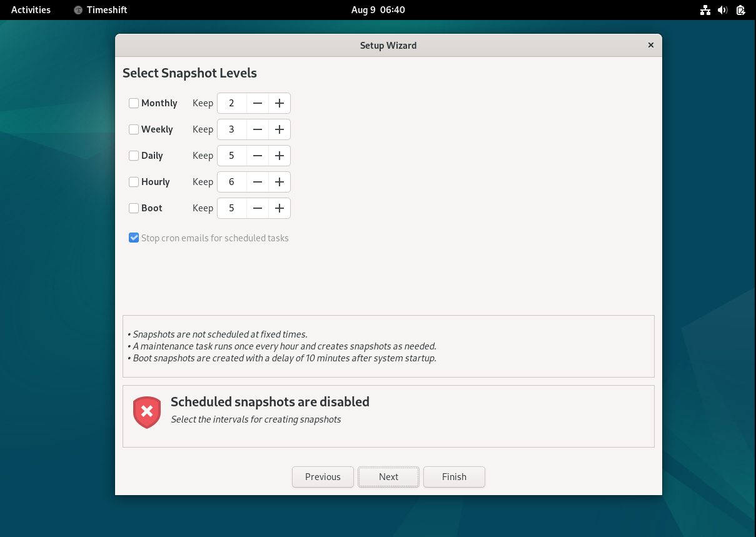Viewport: 756px width, 537px height.
Task: Click the Boot keep value field
Action: pos(232,208)
